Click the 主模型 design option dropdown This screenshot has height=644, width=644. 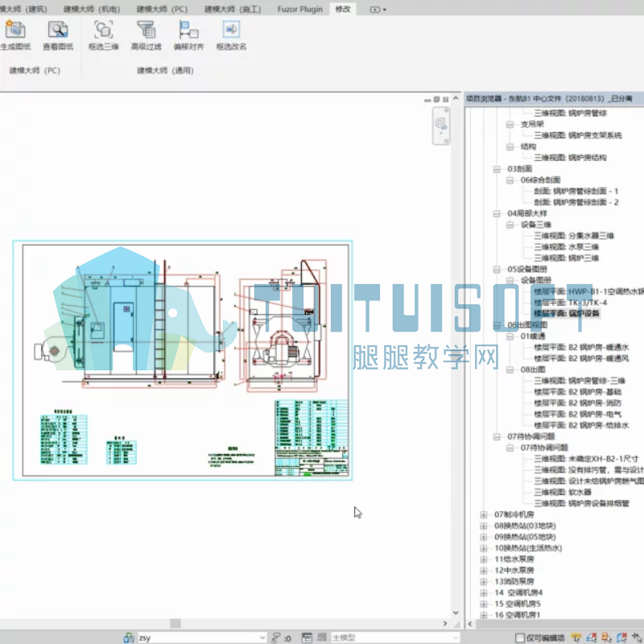[394, 638]
